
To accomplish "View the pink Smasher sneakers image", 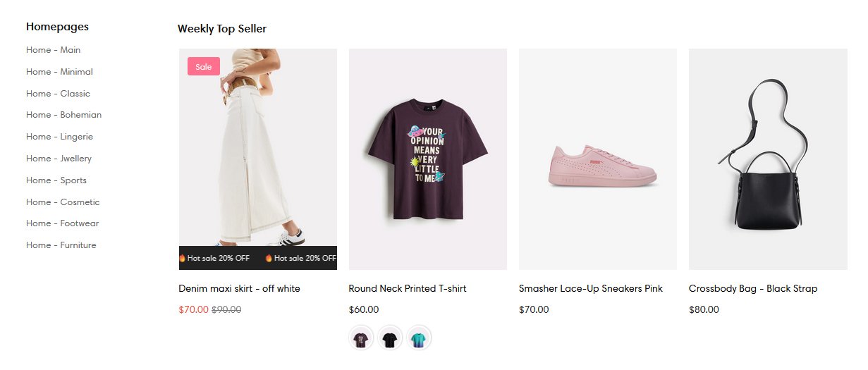I will tap(597, 159).
